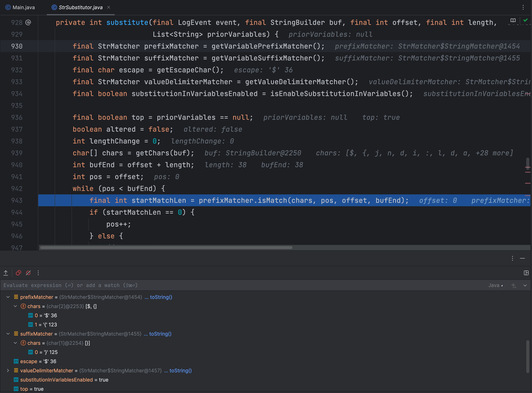This screenshot has width=532, height=393.
Task: Collapse the suffixMatcher variable node
Action: click(x=8, y=334)
